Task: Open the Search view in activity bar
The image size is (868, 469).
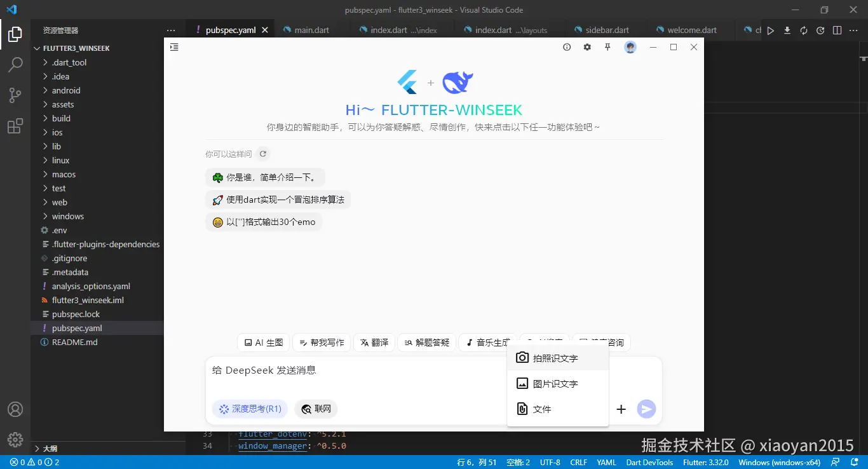Action: (15, 65)
